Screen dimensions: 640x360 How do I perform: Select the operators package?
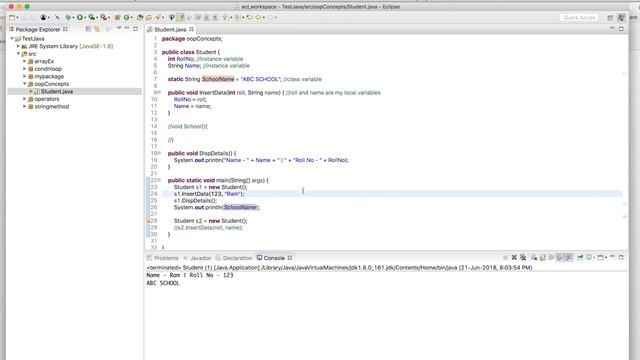click(x=47, y=99)
